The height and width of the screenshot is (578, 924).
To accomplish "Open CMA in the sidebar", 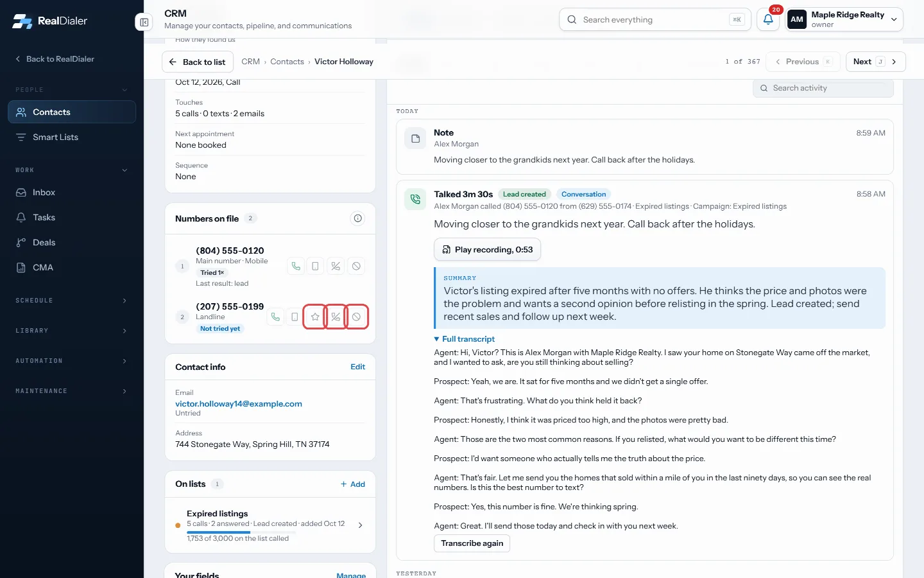I will click(72, 268).
